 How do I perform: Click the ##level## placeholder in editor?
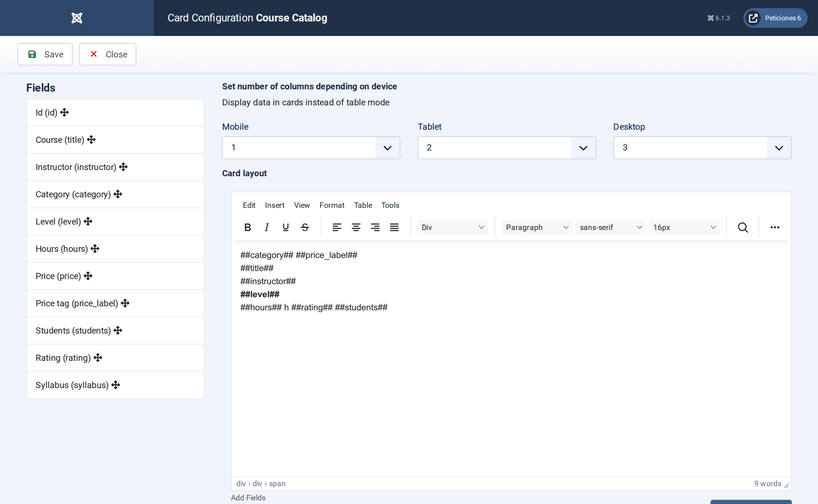click(x=260, y=294)
